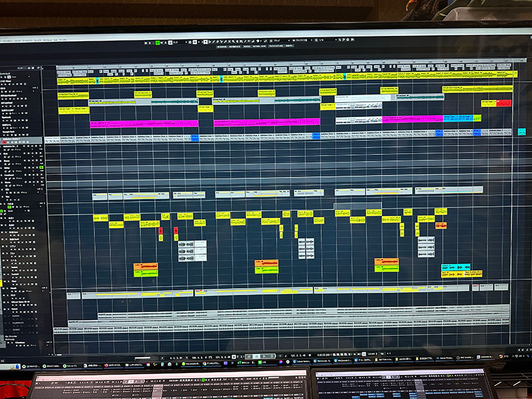
Task: Select the Object Selection arrow tool
Action: [x=205, y=42]
